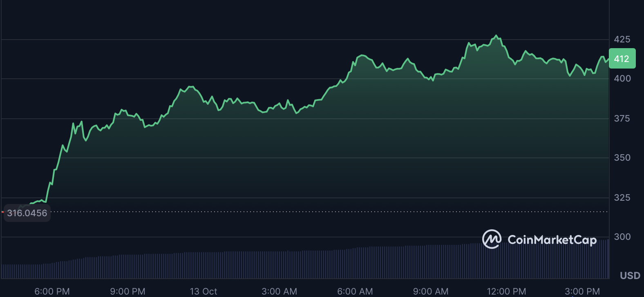Select the 6:00 PM time axis label

(52, 291)
